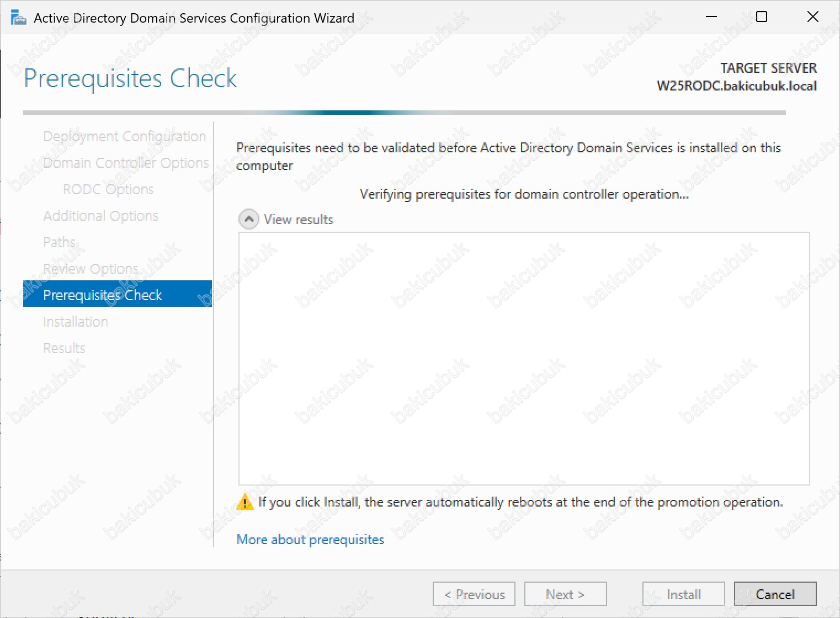
Task: Click inside the empty results list box
Action: click(524, 359)
